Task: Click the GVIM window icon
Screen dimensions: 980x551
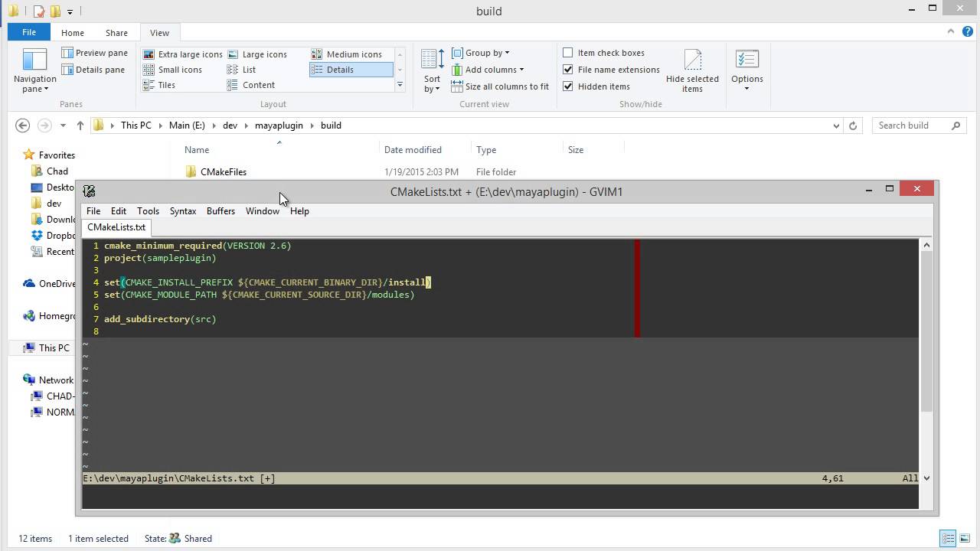Action: [89, 191]
